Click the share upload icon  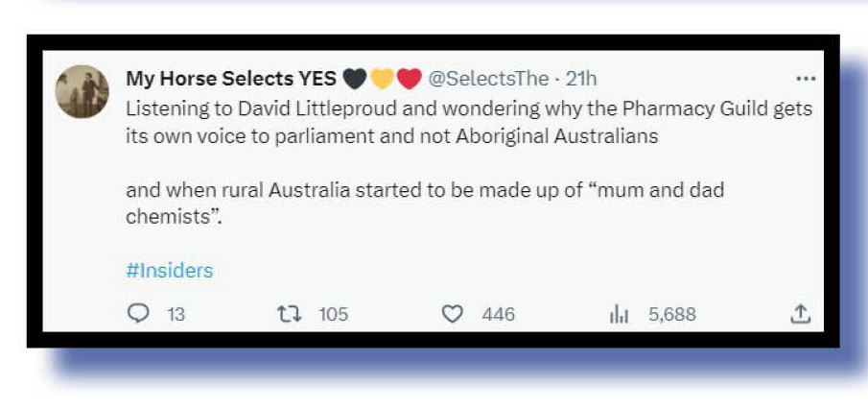click(802, 314)
